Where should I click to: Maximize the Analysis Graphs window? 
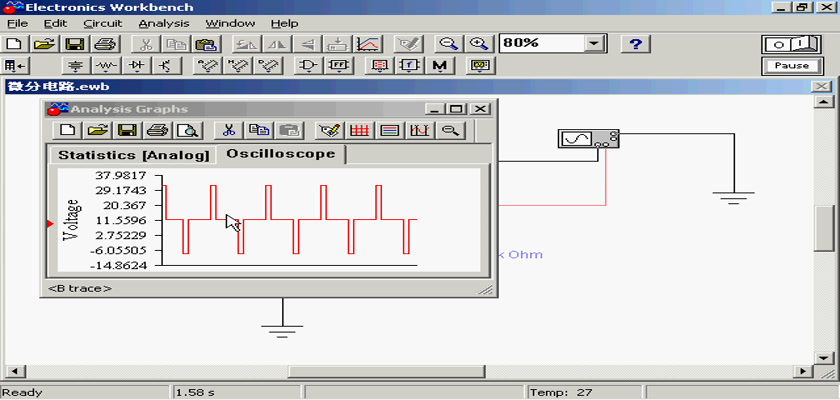coord(456,109)
